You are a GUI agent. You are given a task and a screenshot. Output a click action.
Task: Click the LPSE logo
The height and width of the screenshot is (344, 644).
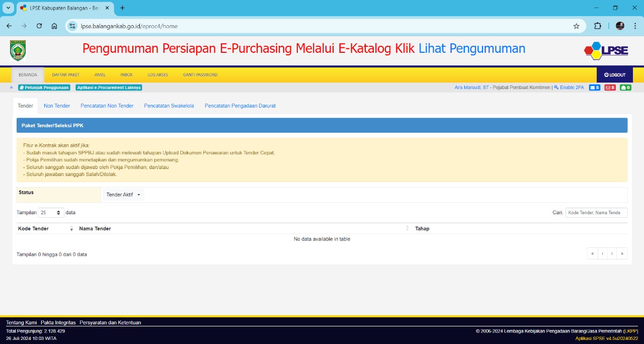[606, 50]
